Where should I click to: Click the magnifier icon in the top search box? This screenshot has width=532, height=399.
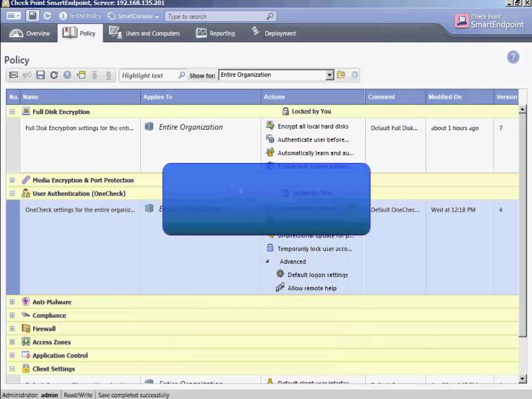270,16
